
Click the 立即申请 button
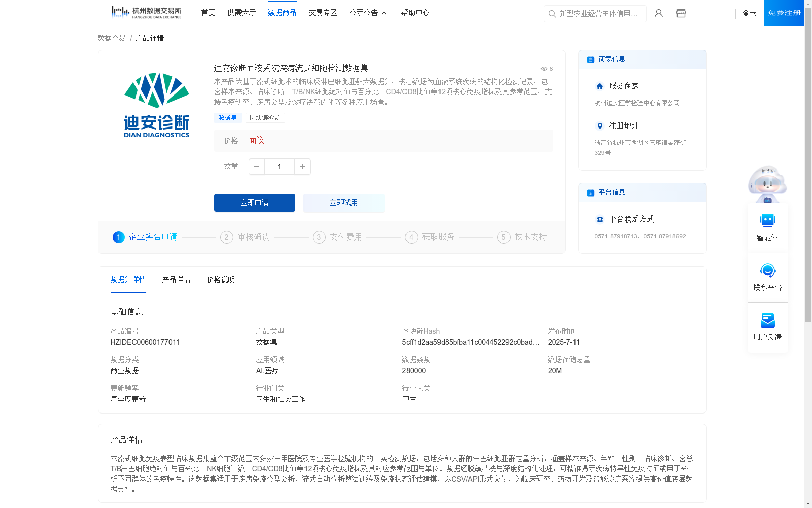[x=255, y=203]
